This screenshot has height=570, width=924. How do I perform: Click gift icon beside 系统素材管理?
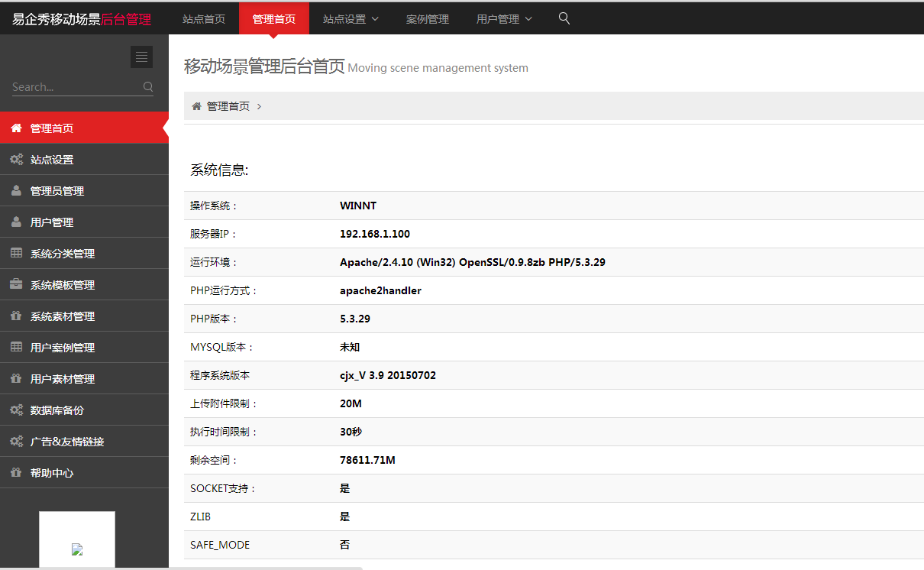click(16, 316)
